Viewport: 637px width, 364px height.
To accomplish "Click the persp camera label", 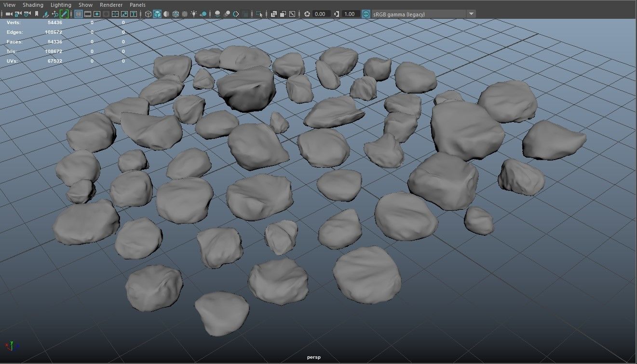I will pos(313,357).
